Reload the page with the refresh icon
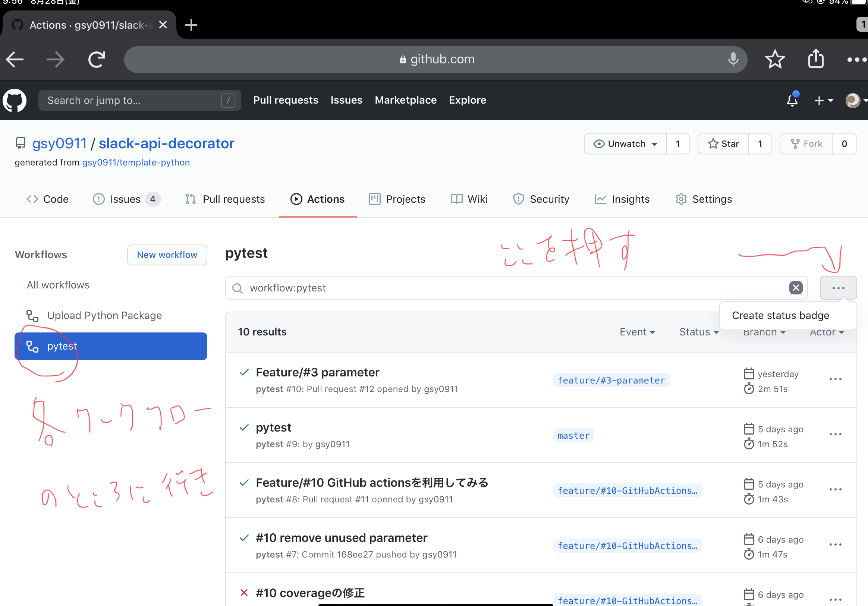Viewport: 868px width, 606px height. click(96, 59)
